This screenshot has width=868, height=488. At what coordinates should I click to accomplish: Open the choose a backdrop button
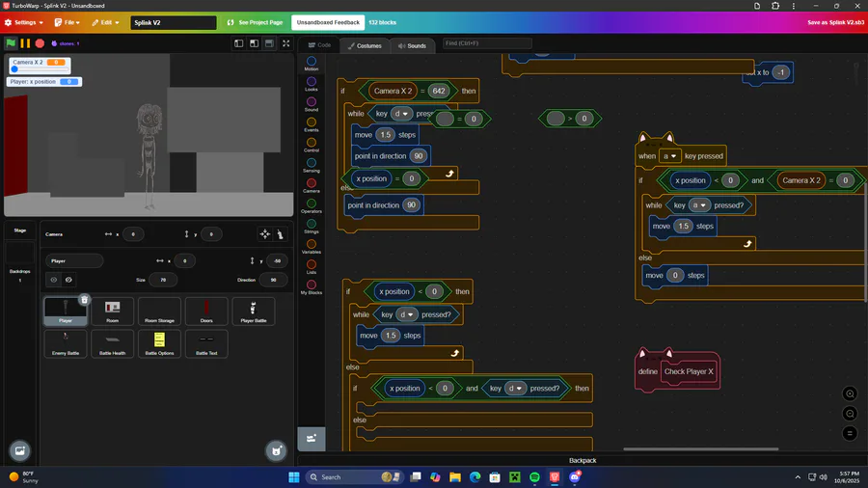(20, 451)
